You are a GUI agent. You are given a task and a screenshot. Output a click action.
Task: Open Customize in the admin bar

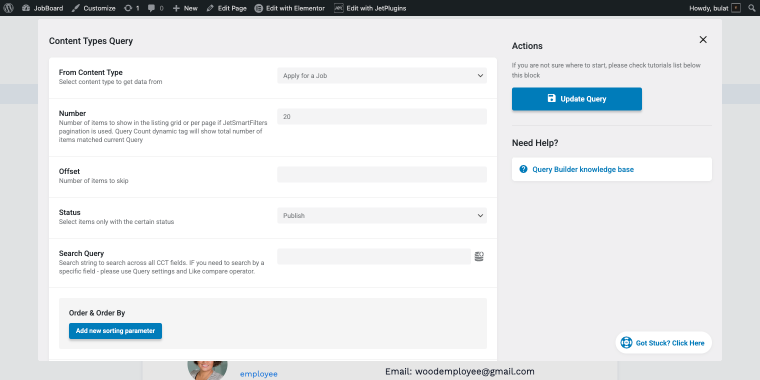click(x=94, y=8)
